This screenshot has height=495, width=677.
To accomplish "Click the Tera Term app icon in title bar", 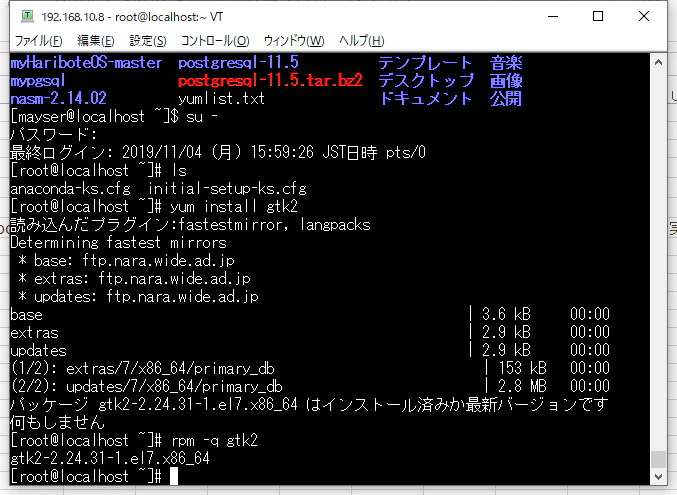I will 27,16.
